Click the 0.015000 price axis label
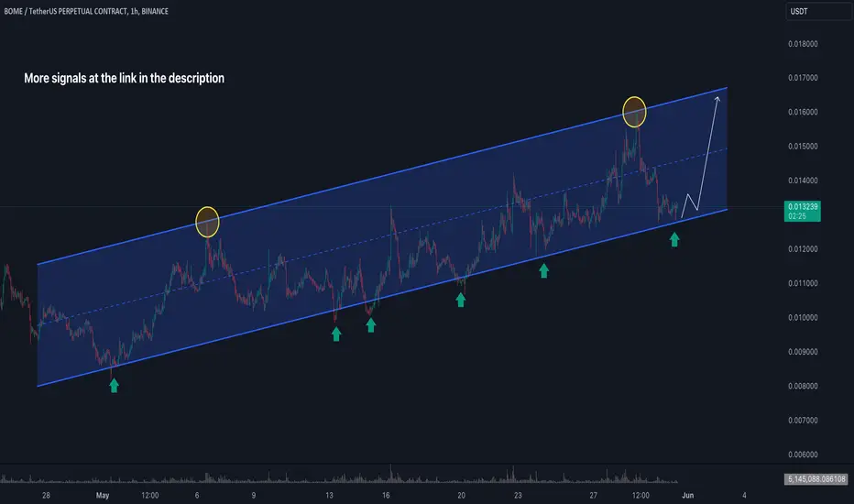 (803, 146)
